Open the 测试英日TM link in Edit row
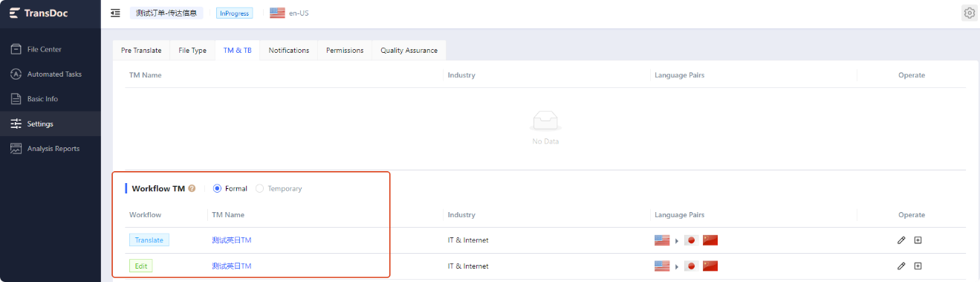 point(232,266)
